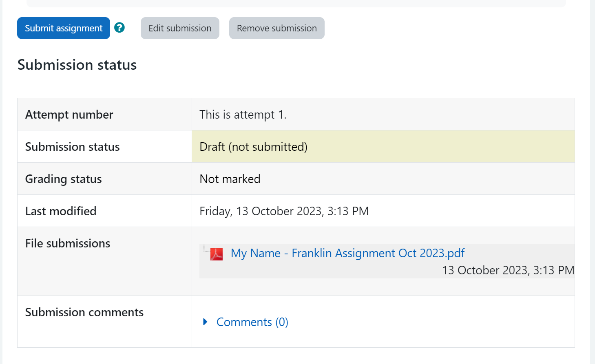Click the Edit submission button
This screenshot has height=364, width=595.
click(180, 28)
